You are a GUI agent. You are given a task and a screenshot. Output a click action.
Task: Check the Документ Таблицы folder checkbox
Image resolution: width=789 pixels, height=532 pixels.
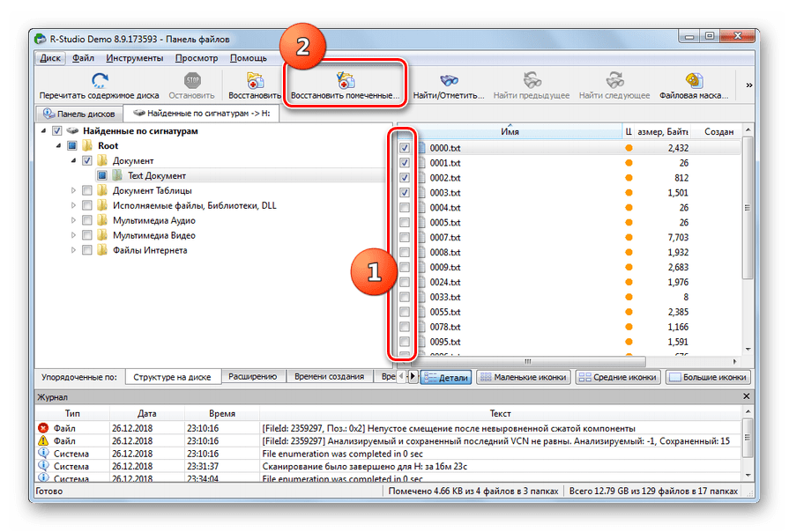point(87,190)
